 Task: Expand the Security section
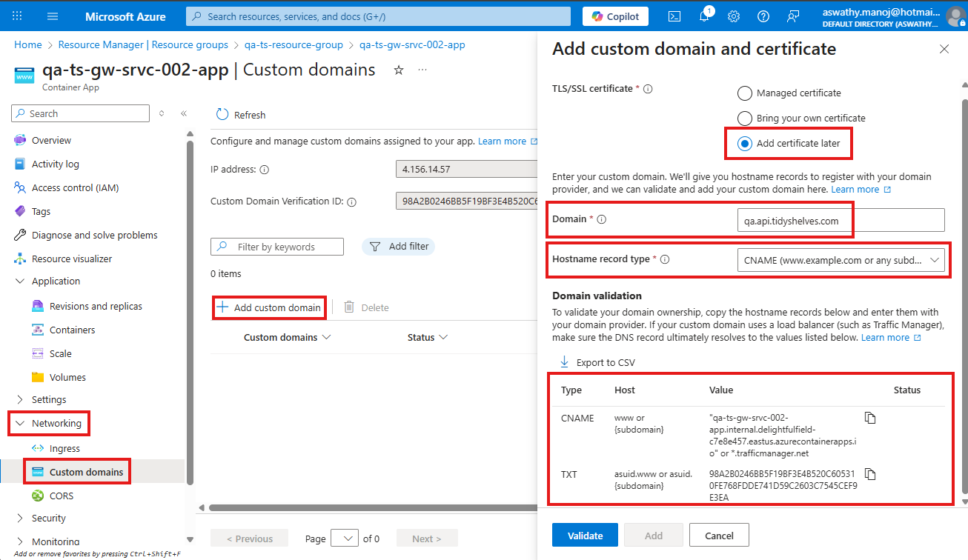[20, 519]
